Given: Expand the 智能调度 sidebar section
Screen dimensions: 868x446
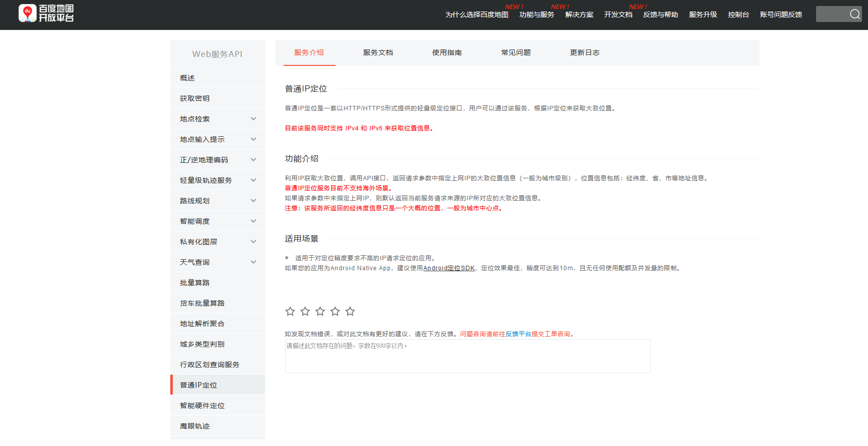Looking at the screenshot, I should [218, 221].
